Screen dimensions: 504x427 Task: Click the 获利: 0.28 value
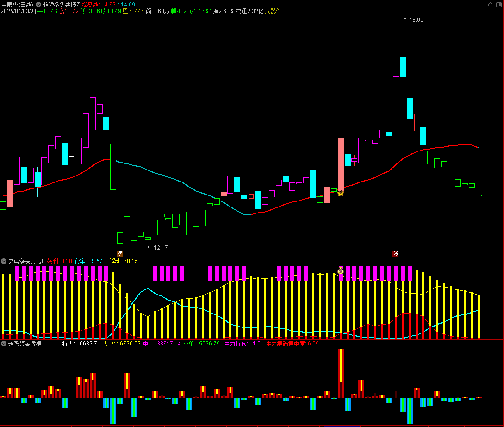coord(59,261)
